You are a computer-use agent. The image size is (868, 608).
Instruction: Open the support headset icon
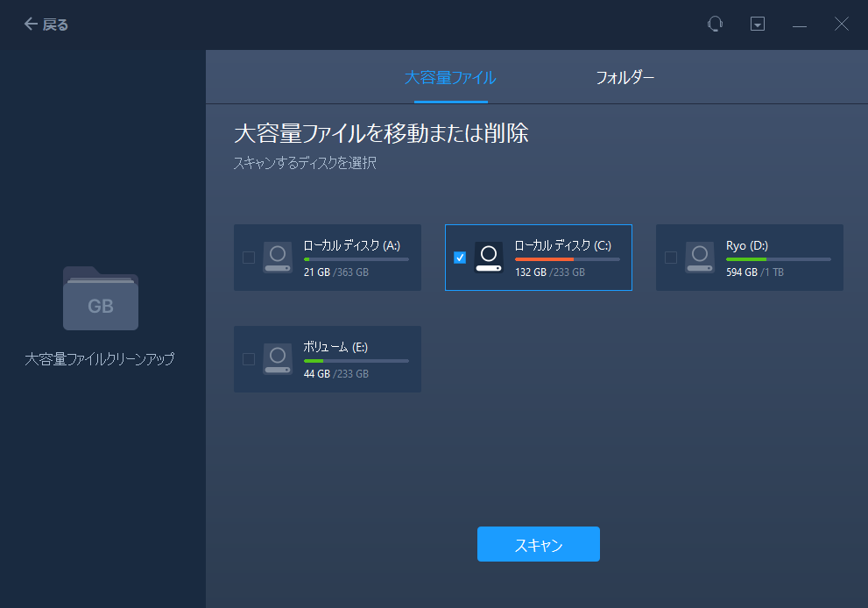pyautogui.click(x=716, y=24)
